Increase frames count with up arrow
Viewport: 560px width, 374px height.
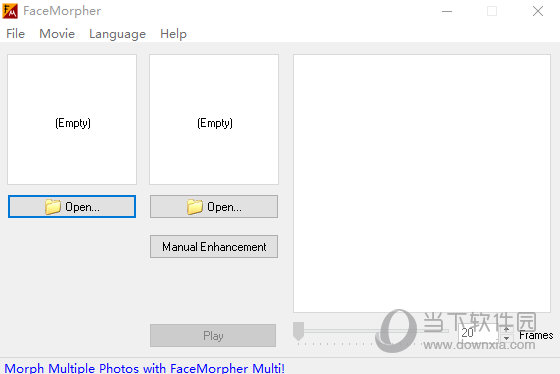point(506,328)
